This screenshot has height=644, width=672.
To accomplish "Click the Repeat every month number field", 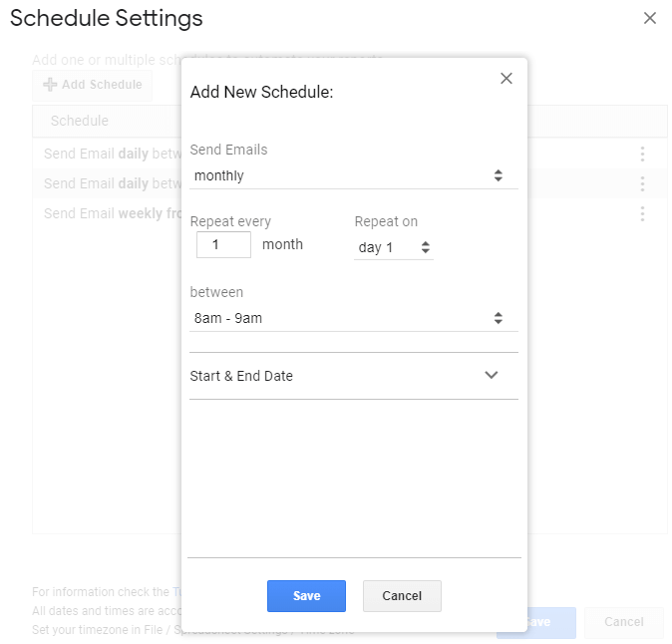I will (223, 244).
